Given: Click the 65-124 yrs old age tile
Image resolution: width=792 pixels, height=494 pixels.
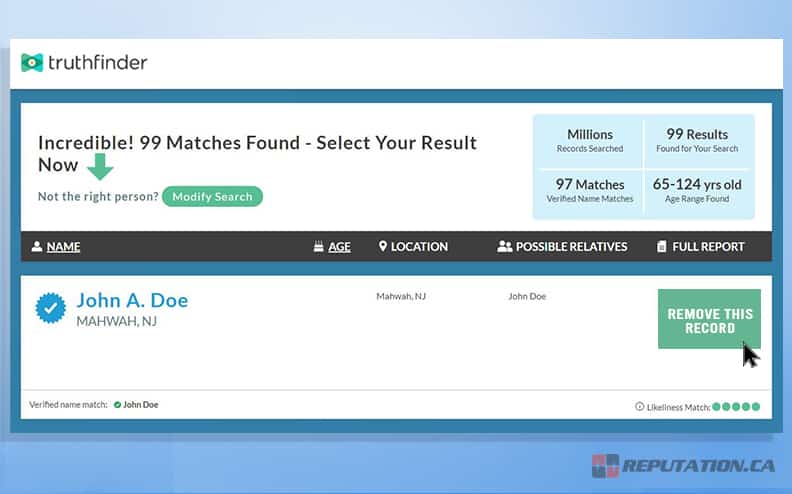Looking at the screenshot, I should [x=698, y=191].
